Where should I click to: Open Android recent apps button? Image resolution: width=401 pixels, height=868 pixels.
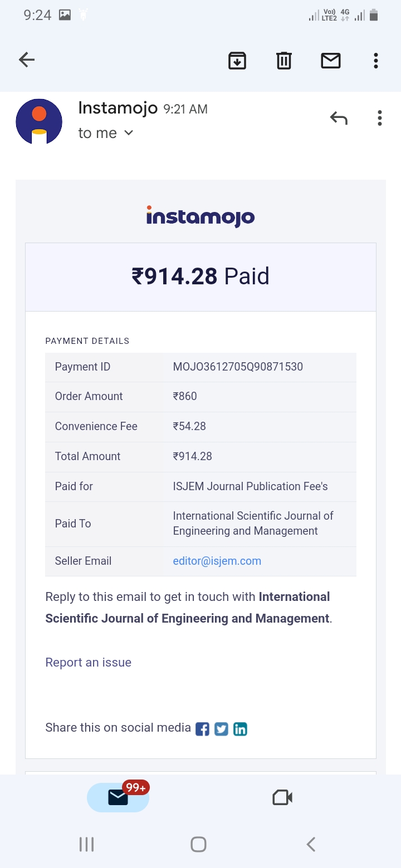[86, 844]
